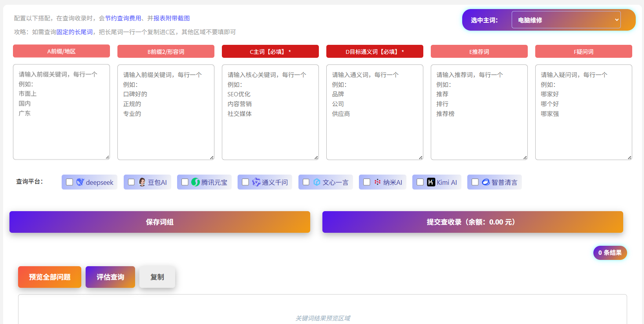Click the 报表附带截图 highlighted text
Viewport: 644px width, 324px height.
pos(172,18)
